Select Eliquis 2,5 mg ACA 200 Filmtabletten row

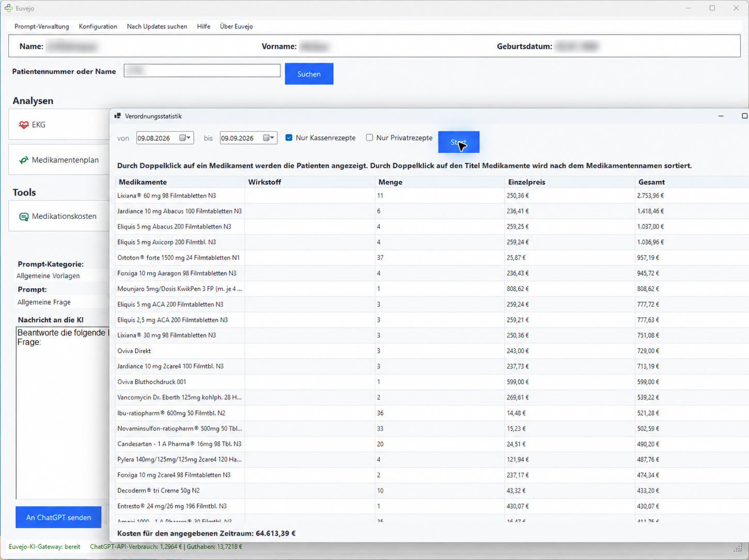(x=431, y=320)
